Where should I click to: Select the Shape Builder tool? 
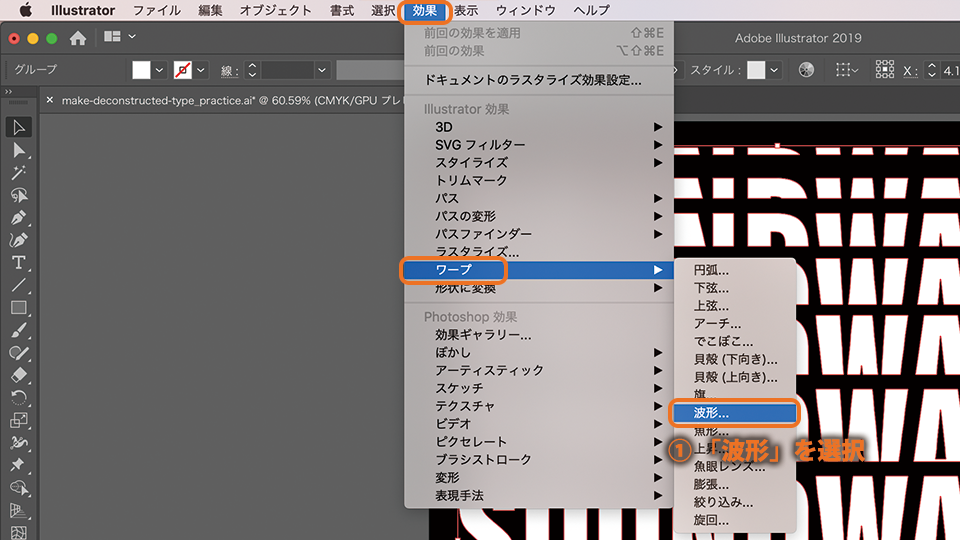(18, 488)
